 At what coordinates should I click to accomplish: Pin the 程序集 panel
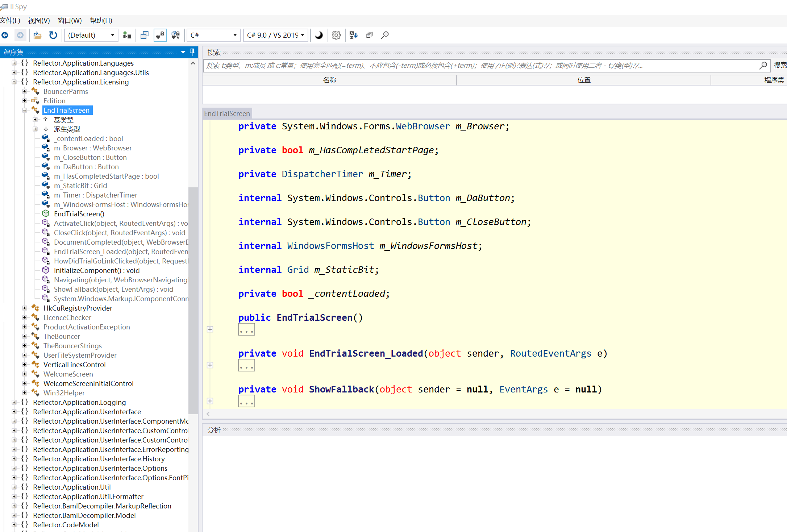point(192,52)
